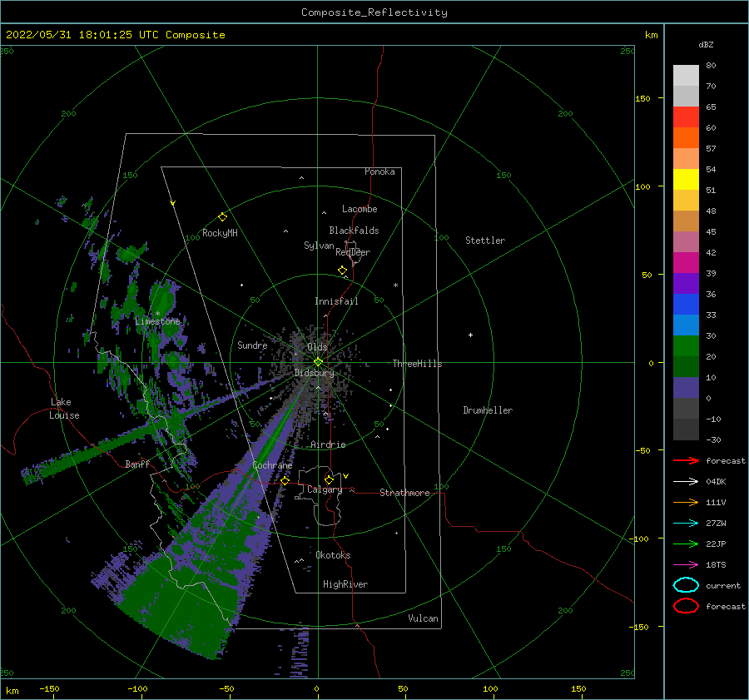Click the Calgary city label
This screenshot has width=749, height=700.
pos(325,489)
